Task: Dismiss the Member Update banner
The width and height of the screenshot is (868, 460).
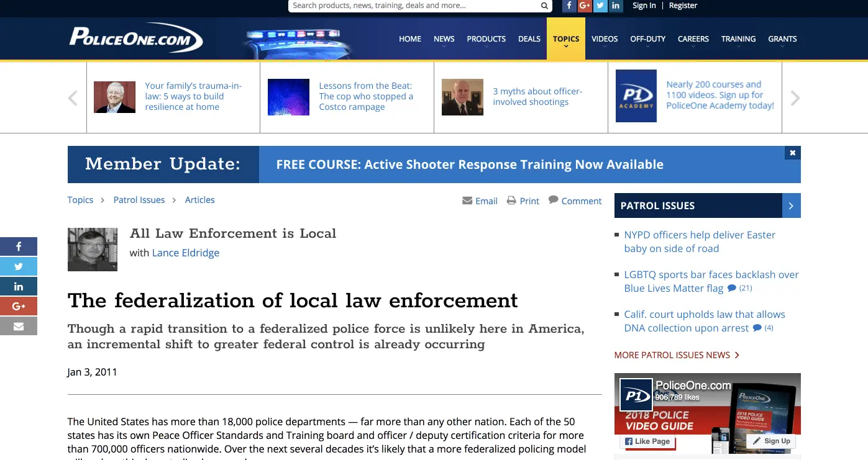Action: tap(792, 153)
